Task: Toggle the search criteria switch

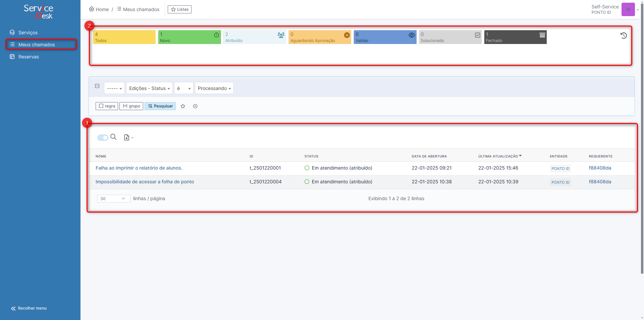Action: tap(103, 137)
